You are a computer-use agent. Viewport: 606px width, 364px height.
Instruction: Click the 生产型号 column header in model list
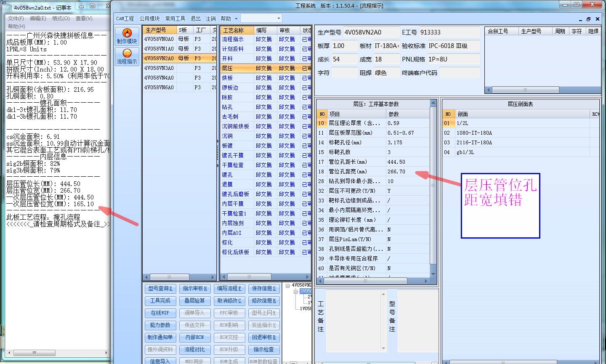pyautogui.click(x=159, y=30)
